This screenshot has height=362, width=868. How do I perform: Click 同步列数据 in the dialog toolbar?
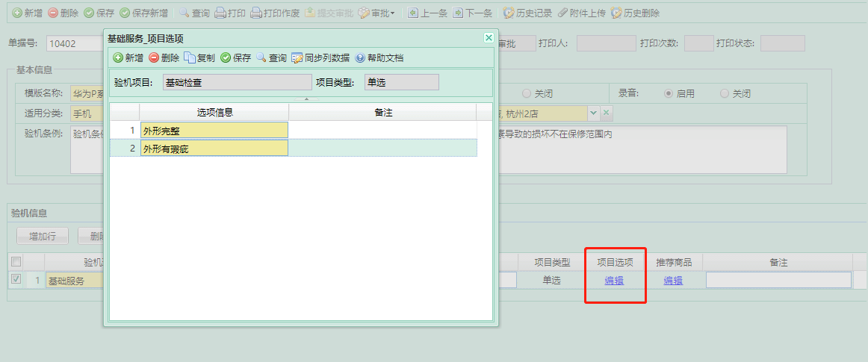[x=320, y=57]
